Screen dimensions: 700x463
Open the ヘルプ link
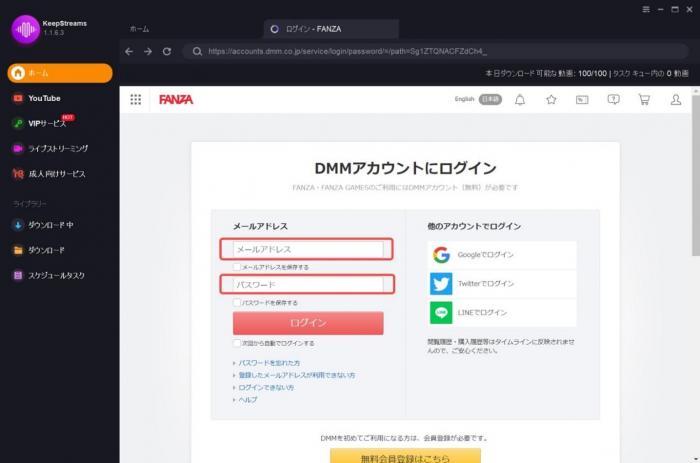248,400
